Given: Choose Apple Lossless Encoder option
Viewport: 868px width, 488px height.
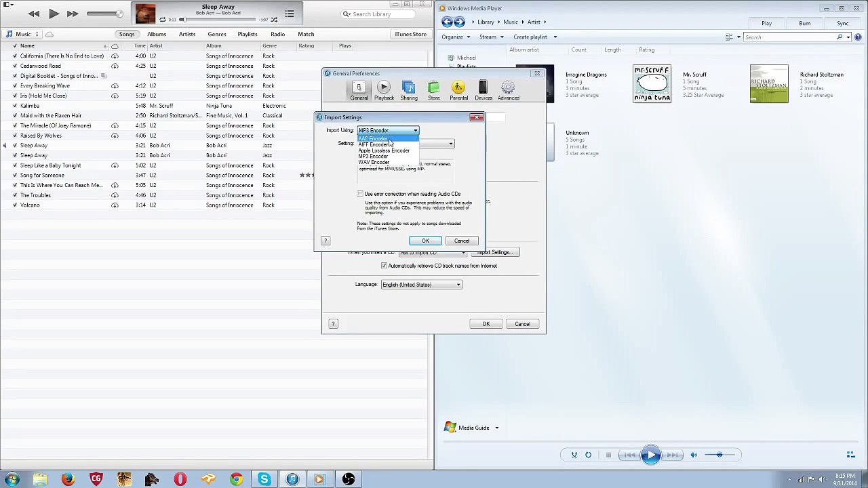Looking at the screenshot, I should tap(388, 150).
